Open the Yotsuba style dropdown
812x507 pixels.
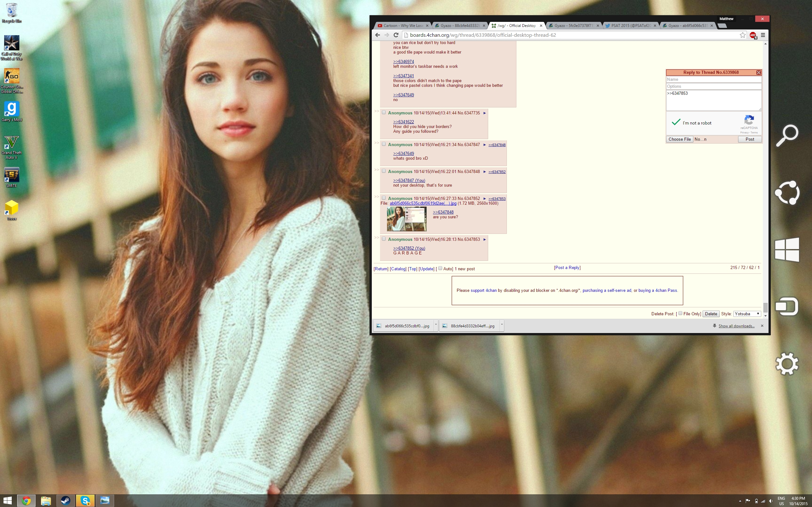pos(747,313)
